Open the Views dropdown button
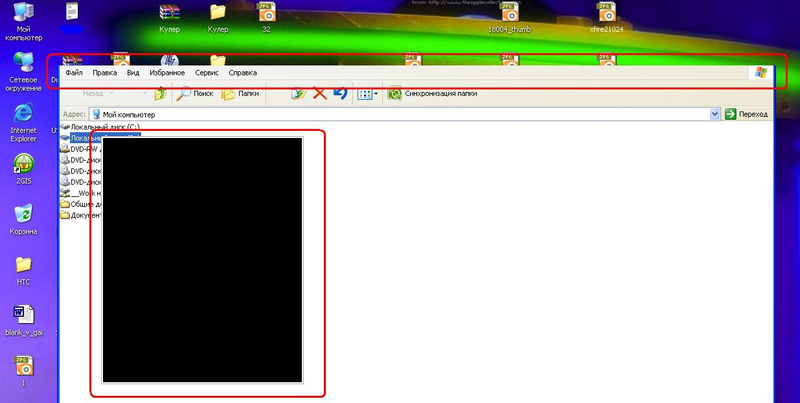Screen dimensions: 800x403 (x=367, y=94)
